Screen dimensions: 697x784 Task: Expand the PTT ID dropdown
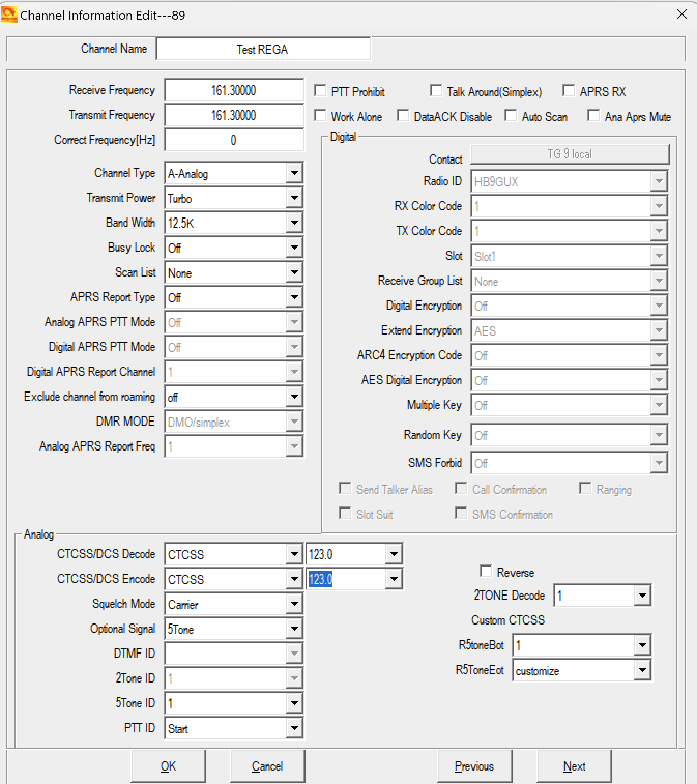[x=294, y=728]
